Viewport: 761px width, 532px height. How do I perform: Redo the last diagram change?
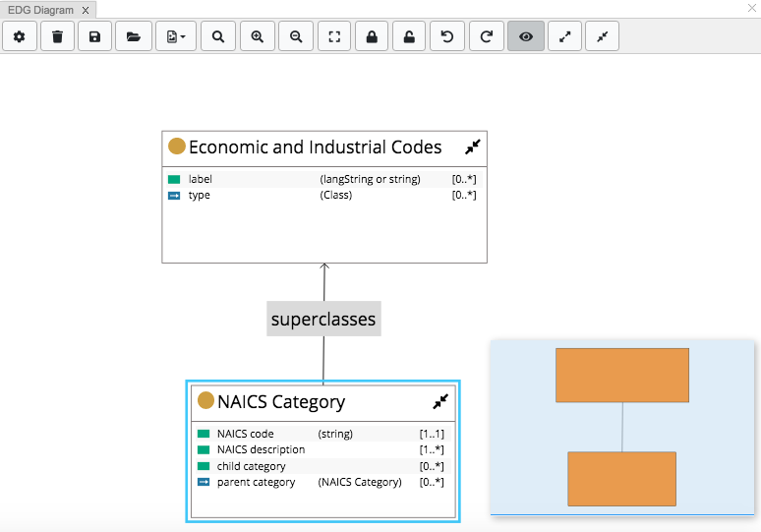click(x=487, y=36)
